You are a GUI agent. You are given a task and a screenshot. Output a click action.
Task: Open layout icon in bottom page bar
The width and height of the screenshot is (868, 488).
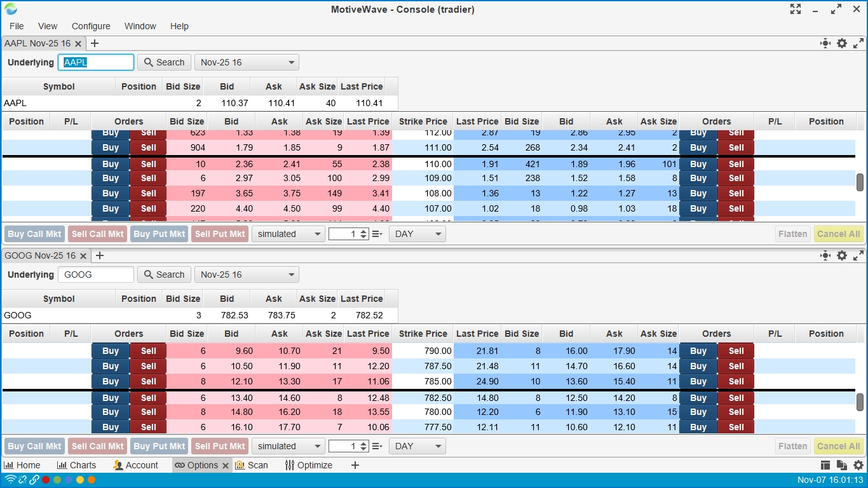(825, 465)
